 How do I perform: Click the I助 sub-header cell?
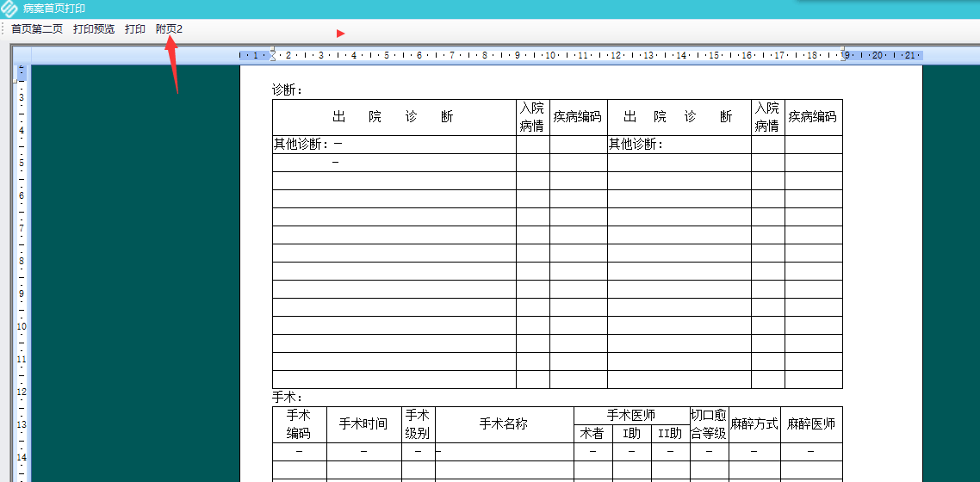(631, 433)
